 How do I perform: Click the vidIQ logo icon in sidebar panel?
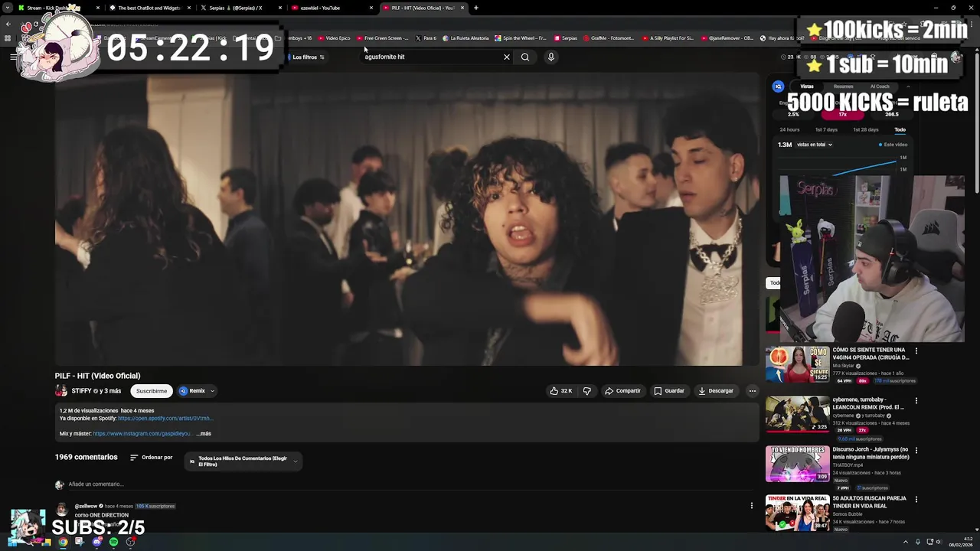pyautogui.click(x=779, y=86)
